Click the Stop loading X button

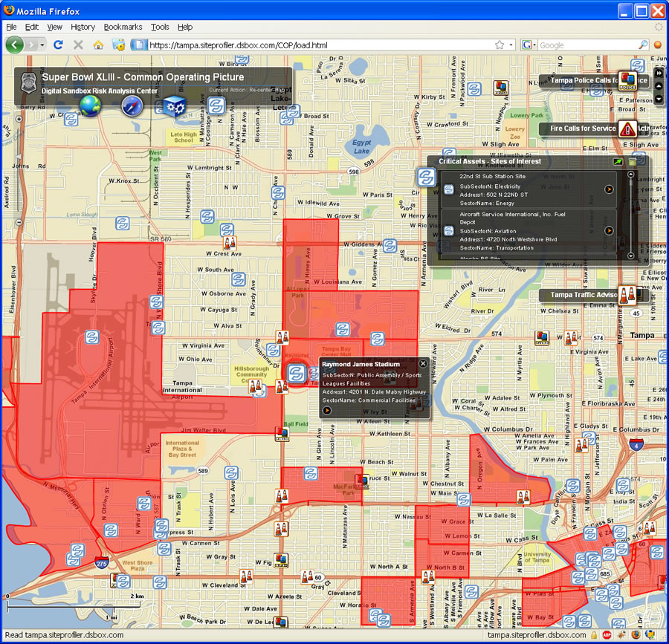pyautogui.click(x=78, y=45)
